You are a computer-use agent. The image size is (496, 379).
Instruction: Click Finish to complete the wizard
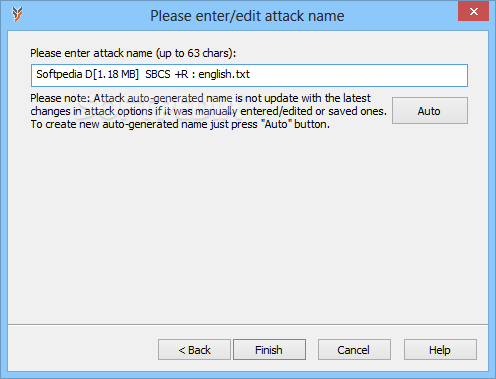(x=269, y=350)
